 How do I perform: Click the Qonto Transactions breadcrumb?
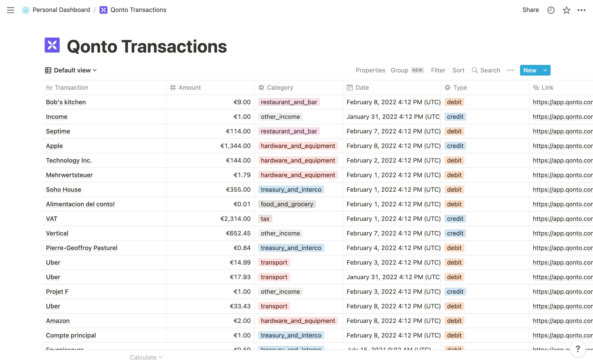click(x=138, y=10)
